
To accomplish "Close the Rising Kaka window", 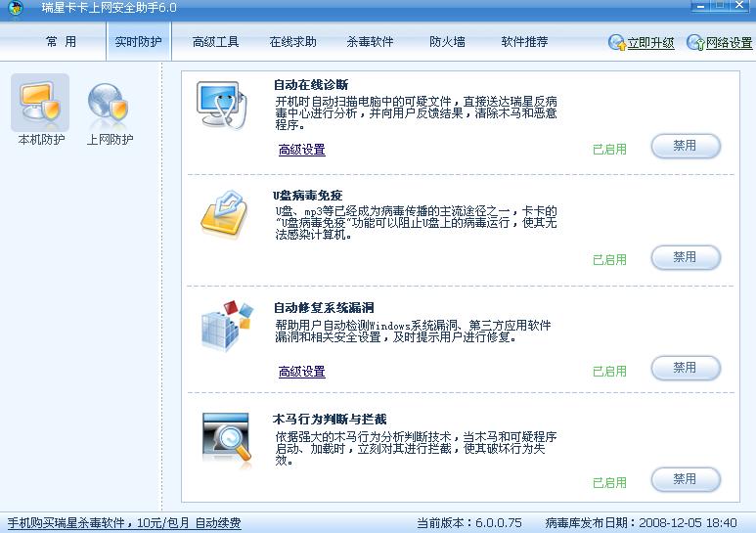I will point(739,6).
